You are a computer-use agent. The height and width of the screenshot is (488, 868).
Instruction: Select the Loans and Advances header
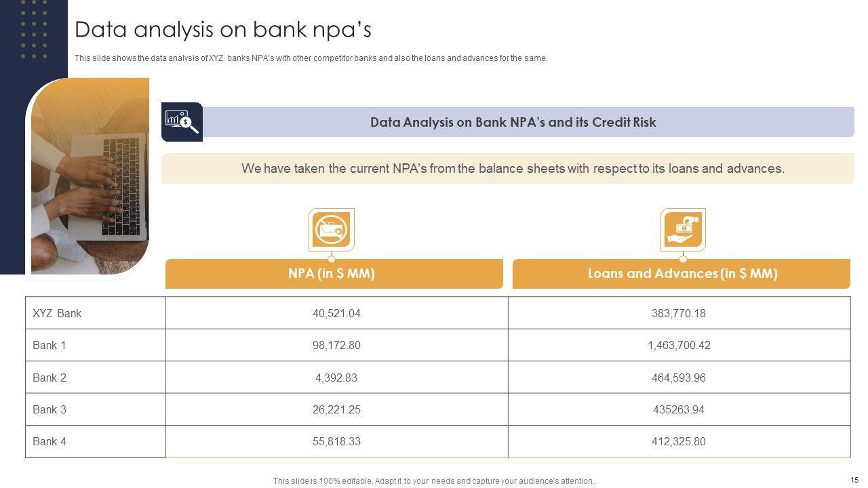pyautogui.click(x=682, y=274)
